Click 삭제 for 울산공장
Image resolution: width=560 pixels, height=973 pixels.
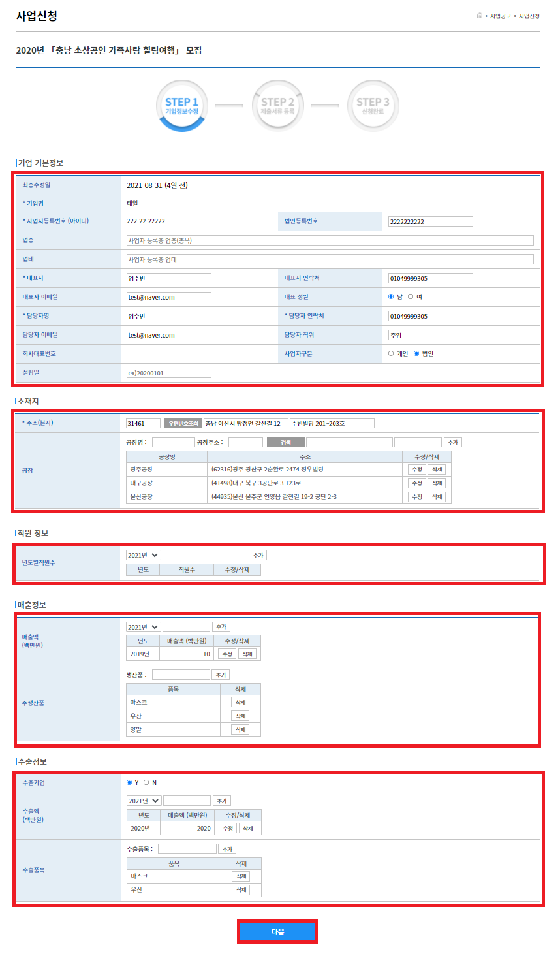point(437,497)
